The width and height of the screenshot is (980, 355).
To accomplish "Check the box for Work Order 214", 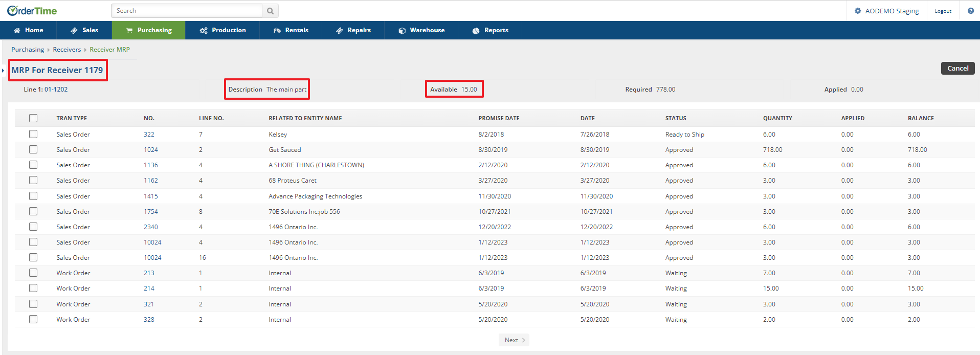I will pyautogui.click(x=33, y=288).
